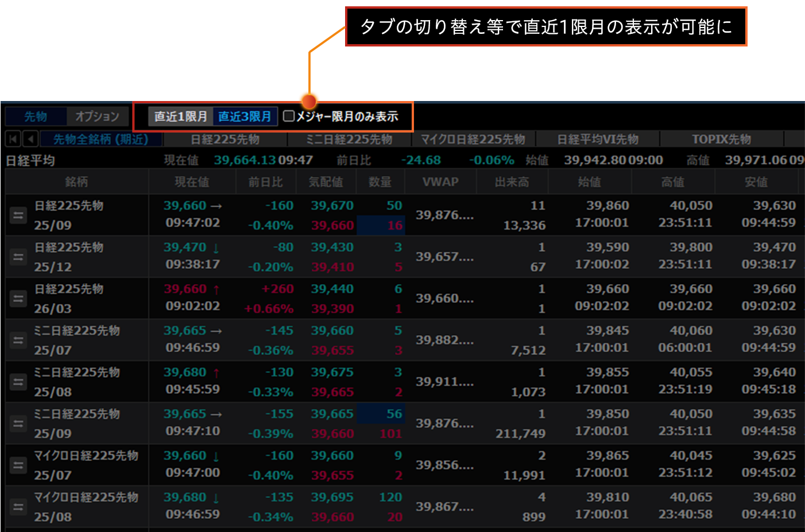Open row menu icon for ミニ日経225先物 25/07

pyautogui.click(x=18, y=340)
